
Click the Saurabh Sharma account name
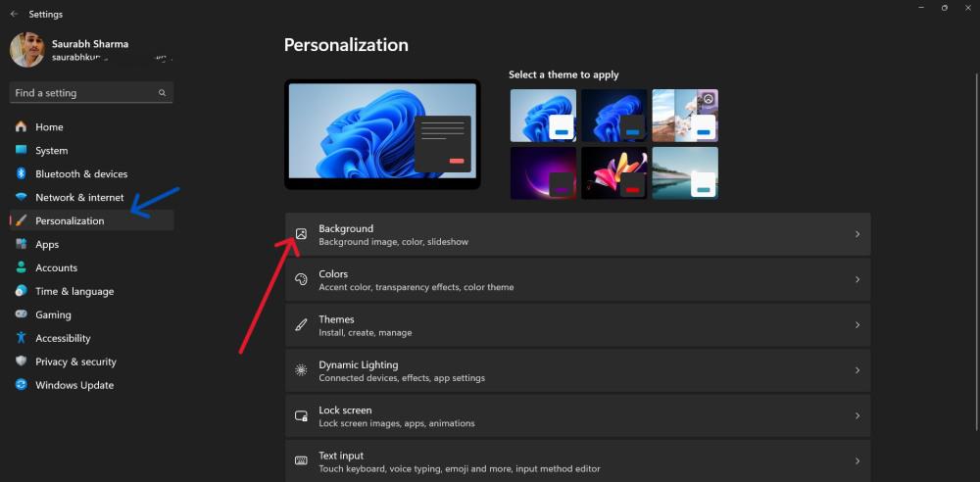click(x=90, y=44)
